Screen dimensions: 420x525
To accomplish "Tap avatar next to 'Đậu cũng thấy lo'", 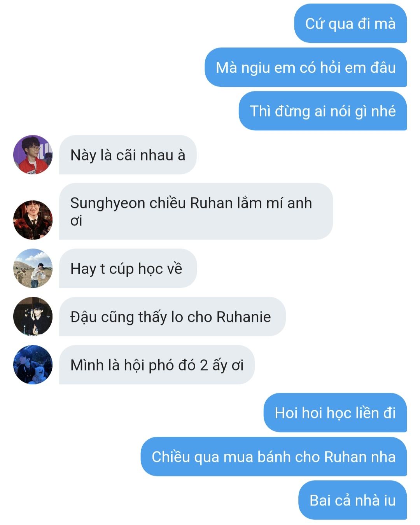I will pyautogui.click(x=33, y=317).
